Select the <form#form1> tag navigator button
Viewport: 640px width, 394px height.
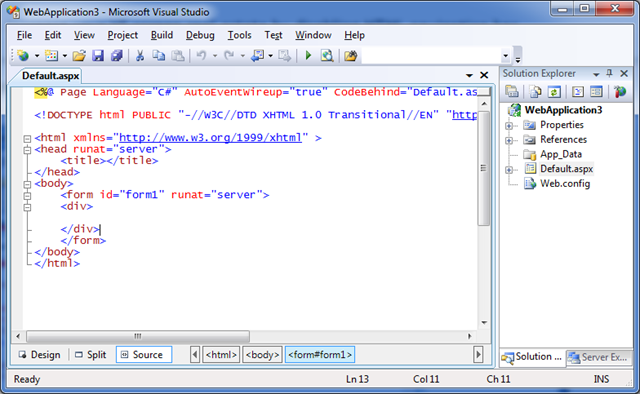tap(320, 354)
